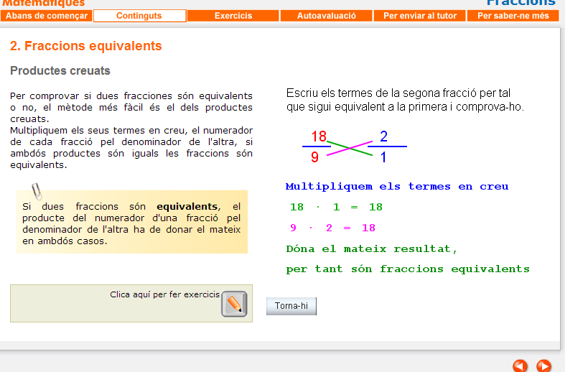Click the Fraccions title in the top right
Image resolution: width=588 pixels, height=372 pixels.
click(x=521, y=4)
